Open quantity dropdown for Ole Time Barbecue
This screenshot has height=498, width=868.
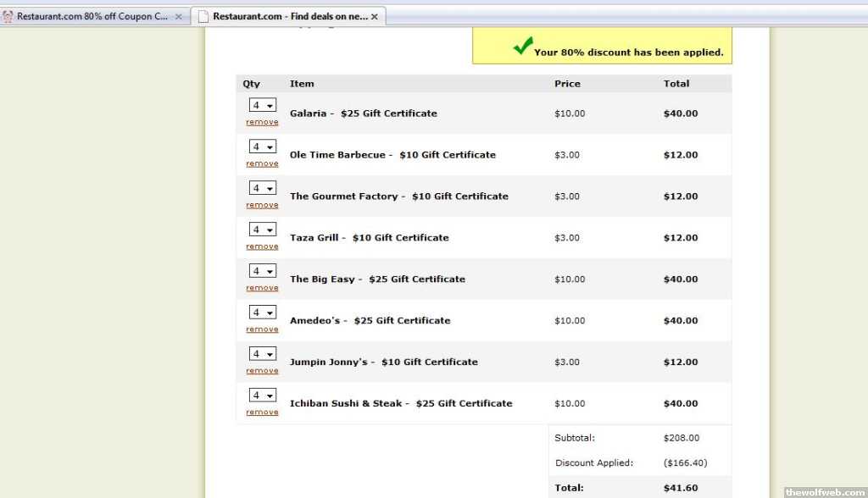[262, 147]
